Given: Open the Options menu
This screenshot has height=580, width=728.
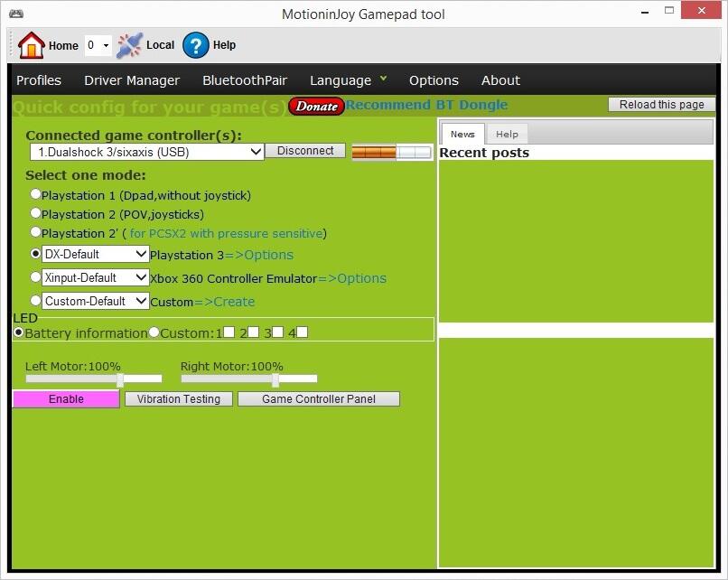Looking at the screenshot, I should click(434, 80).
